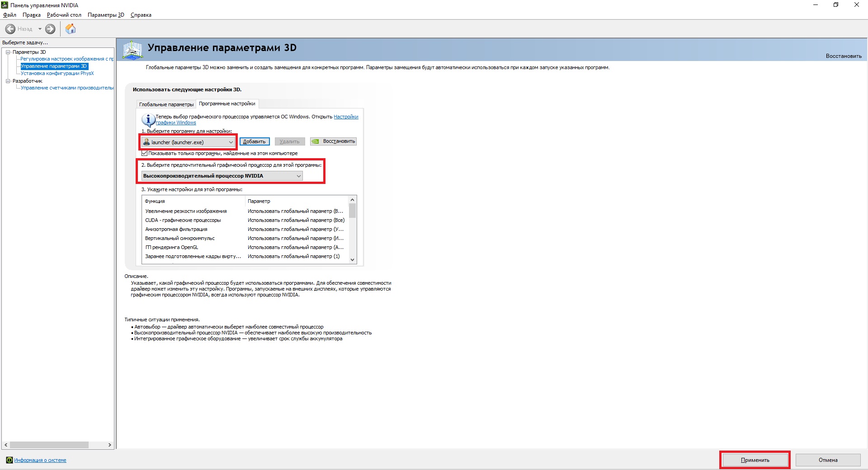The image size is (868, 470).
Task: Click the Отмена button
Action: pos(828,460)
